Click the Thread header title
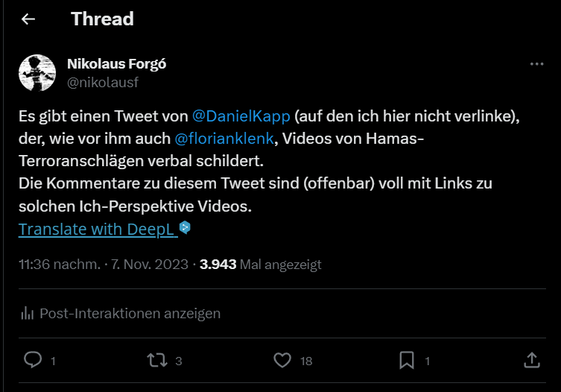Screen dimensions: 561x392 click(x=102, y=19)
